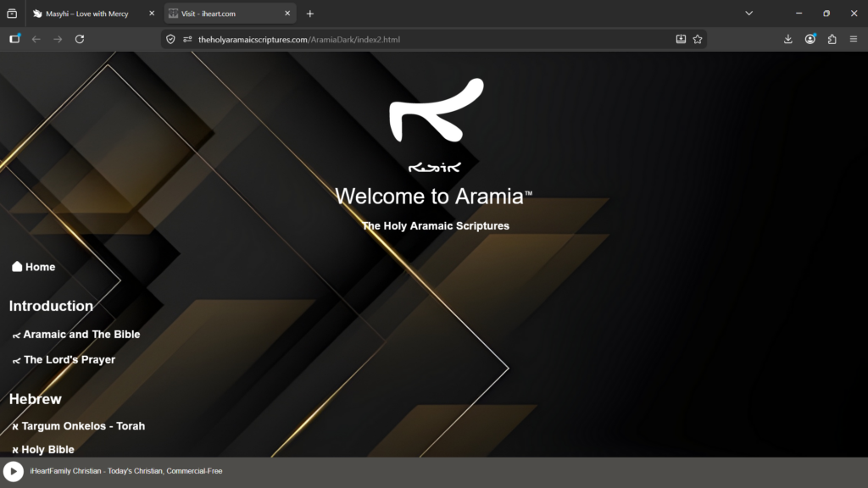Open the Aramaic and The Bible link
The height and width of the screenshot is (488, 868).
coord(81,335)
